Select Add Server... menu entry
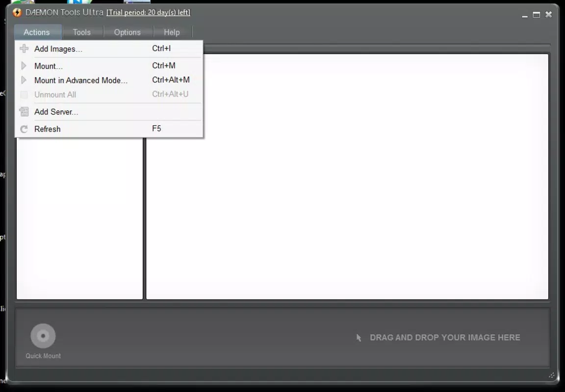 109,112
